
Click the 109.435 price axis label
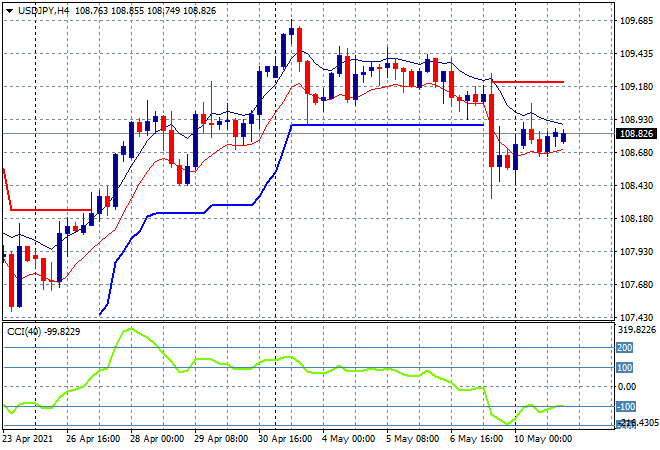(x=636, y=53)
